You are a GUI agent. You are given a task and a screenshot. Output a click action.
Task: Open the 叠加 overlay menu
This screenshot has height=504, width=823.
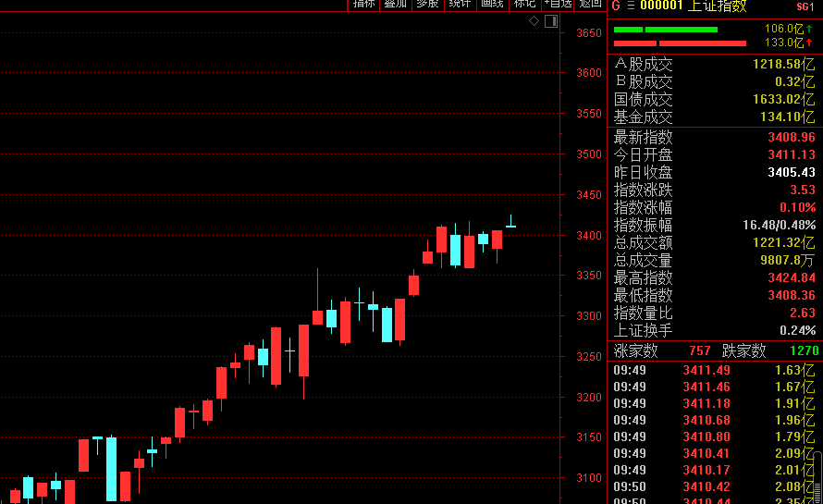(x=396, y=4)
